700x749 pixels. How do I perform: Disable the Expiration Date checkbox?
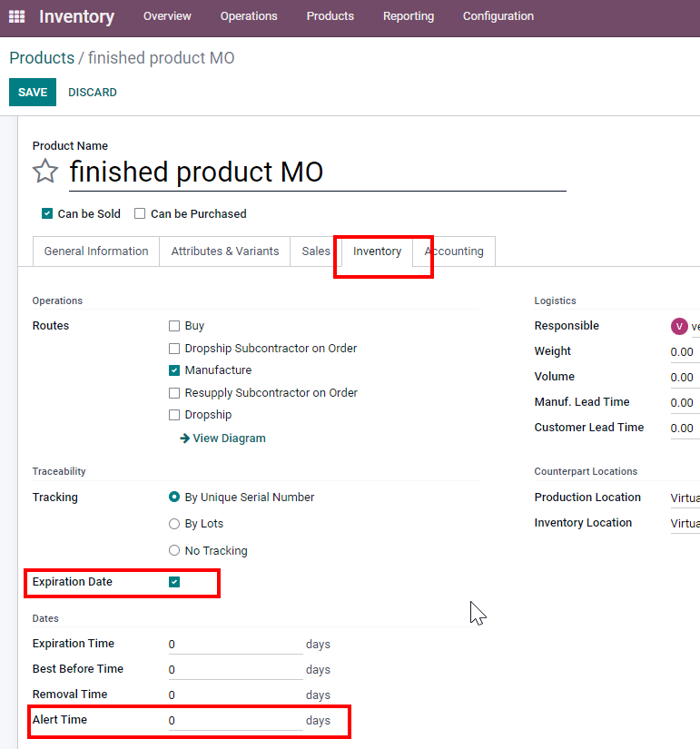pyautogui.click(x=174, y=582)
